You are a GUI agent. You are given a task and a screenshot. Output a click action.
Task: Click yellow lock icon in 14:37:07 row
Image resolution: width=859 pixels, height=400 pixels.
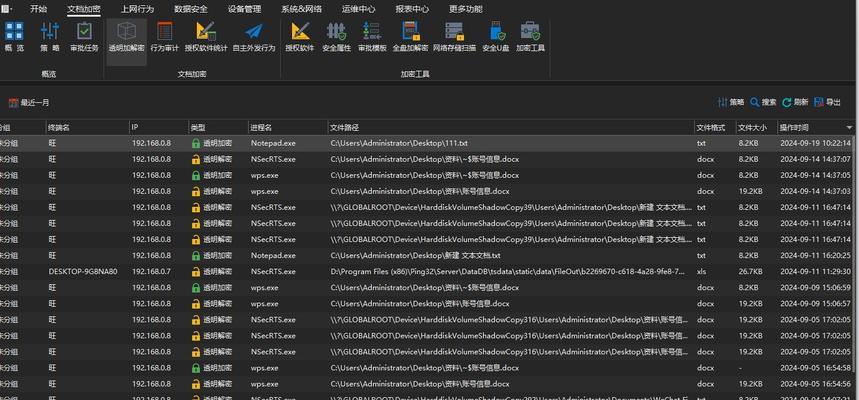[196, 159]
